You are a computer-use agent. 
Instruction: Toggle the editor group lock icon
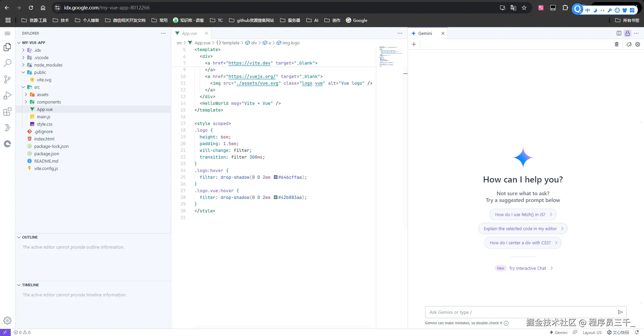coord(628,33)
